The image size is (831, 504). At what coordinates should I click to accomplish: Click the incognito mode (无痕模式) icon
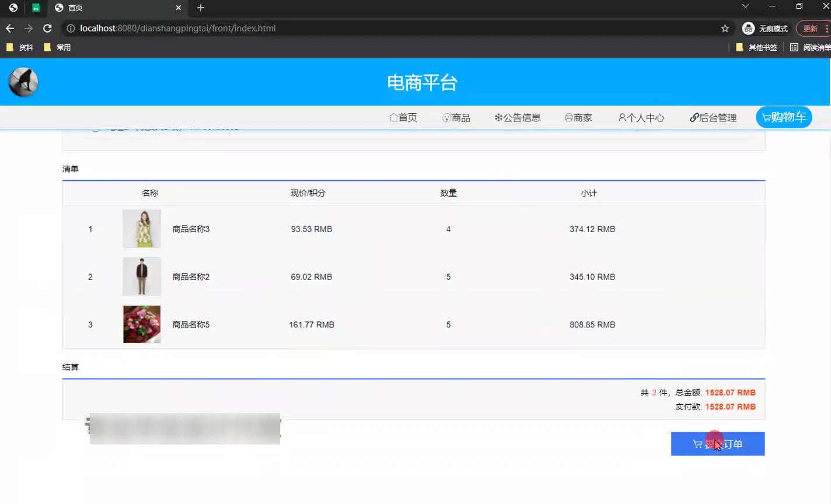click(749, 28)
